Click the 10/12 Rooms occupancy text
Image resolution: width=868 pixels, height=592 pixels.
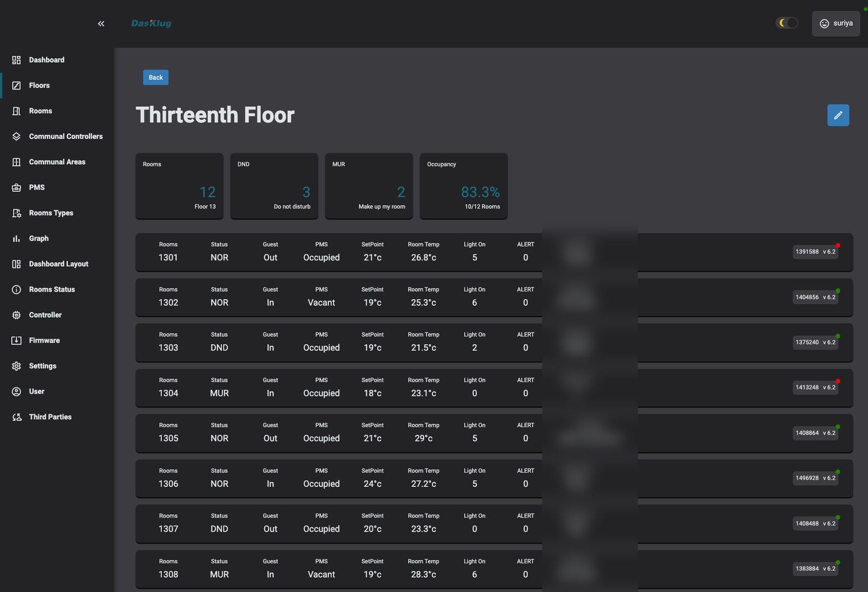(x=482, y=207)
